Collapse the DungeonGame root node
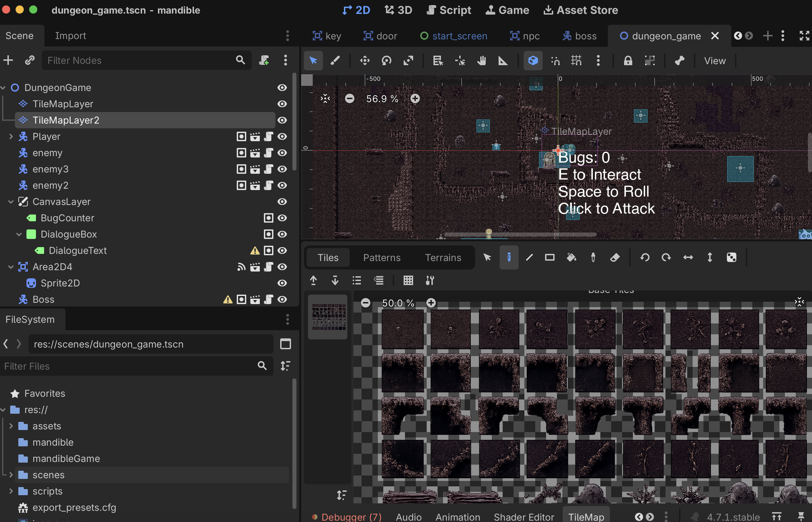Viewport: 812px width, 522px height. (3, 88)
